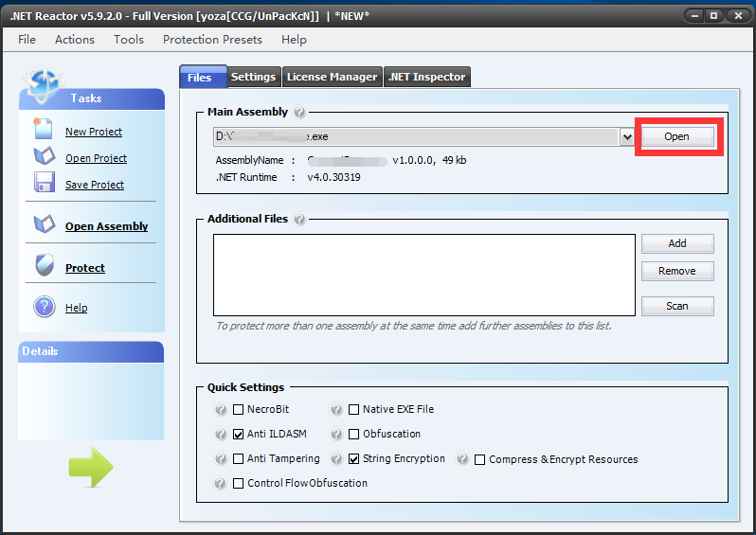This screenshot has width=756, height=535.
Task: Click the Remove button
Action: pos(677,272)
